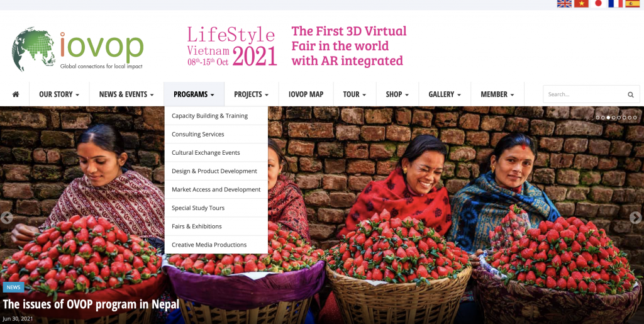Screen dimensions: 644x324
Task: Go to previous slide with left arrow
Action: click(x=6, y=218)
